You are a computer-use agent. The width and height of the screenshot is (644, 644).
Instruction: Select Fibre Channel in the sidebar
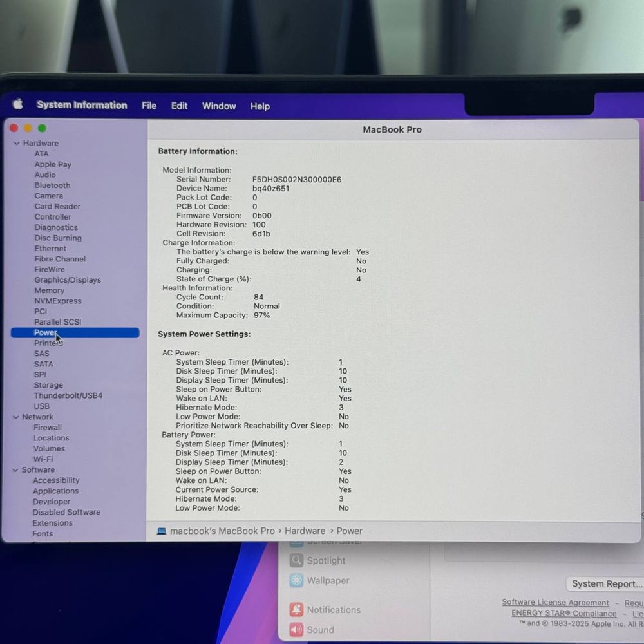coord(60,259)
